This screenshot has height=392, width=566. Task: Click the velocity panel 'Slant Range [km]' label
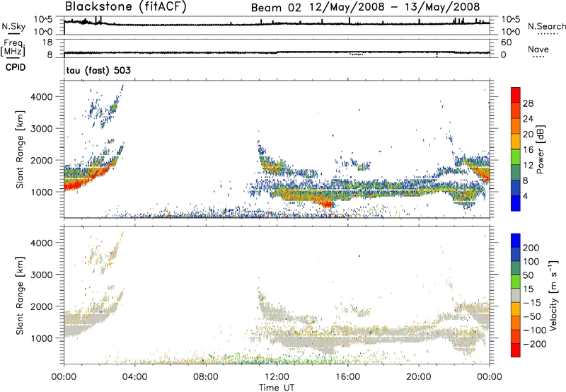click(x=20, y=296)
